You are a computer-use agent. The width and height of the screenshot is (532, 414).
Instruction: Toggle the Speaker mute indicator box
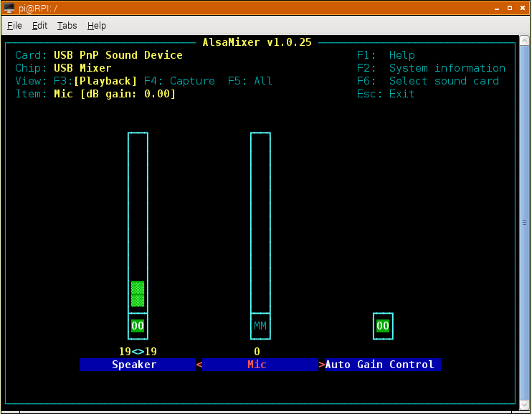(138, 326)
